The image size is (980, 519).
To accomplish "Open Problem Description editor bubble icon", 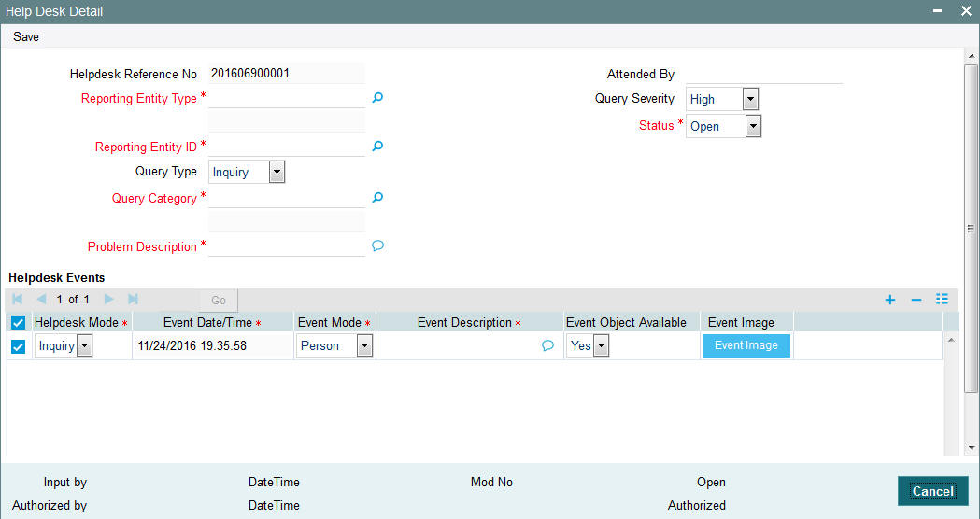I will [377, 245].
